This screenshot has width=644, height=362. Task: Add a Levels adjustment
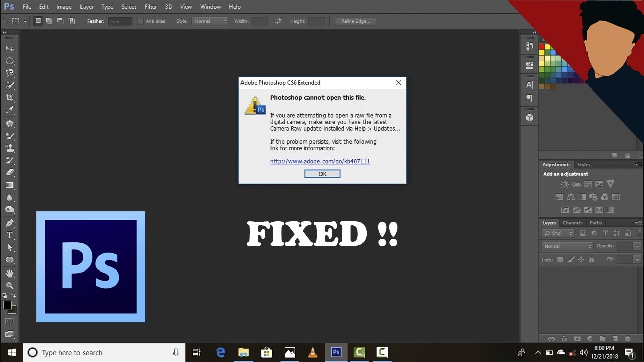[x=577, y=185]
